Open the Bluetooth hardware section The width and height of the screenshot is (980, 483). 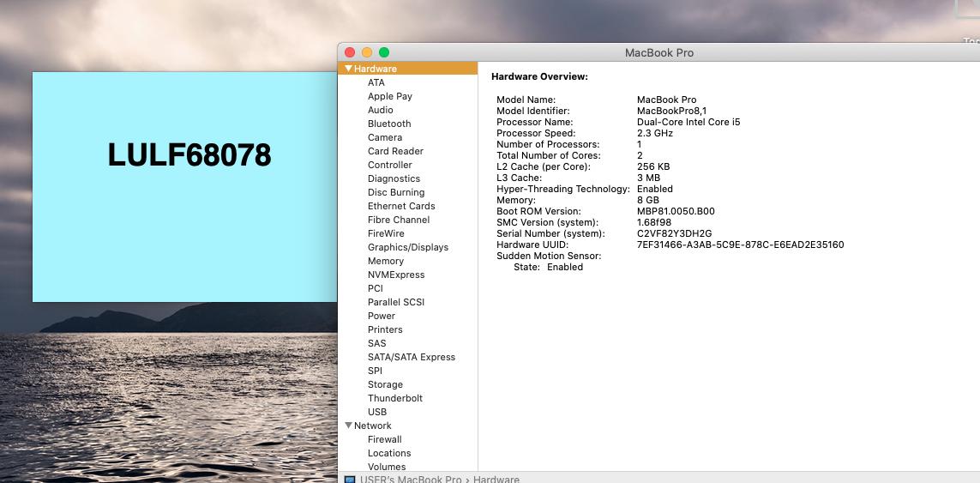point(389,124)
